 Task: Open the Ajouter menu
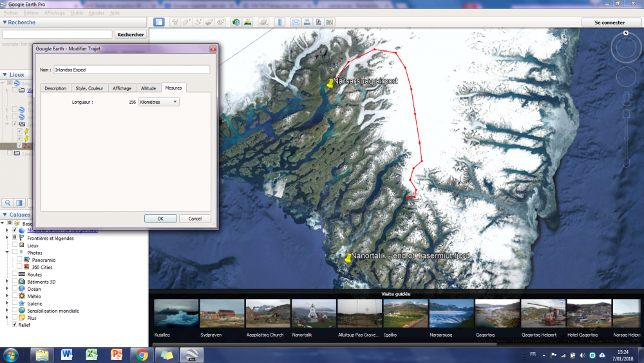[x=97, y=13]
